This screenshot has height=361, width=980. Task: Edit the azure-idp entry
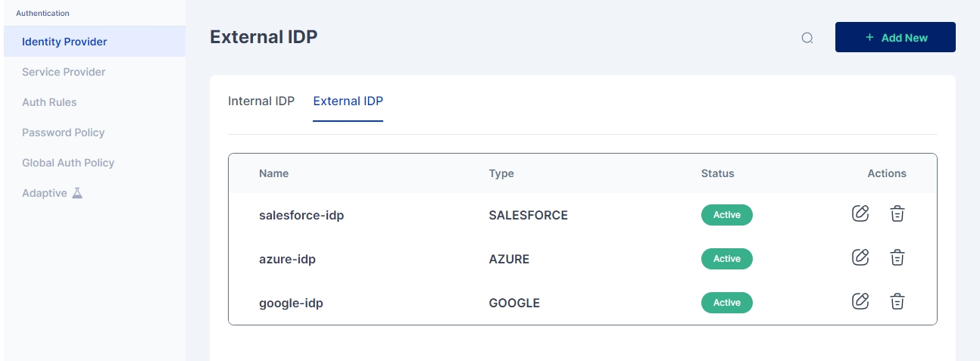[860, 257]
